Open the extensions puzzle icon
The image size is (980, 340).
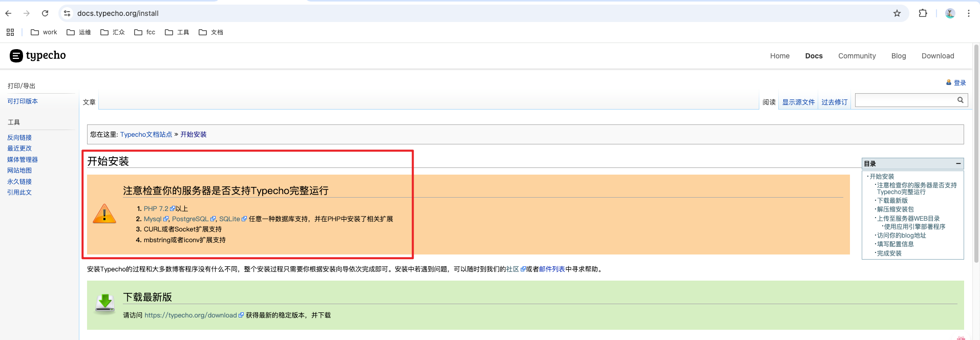tap(923, 13)
